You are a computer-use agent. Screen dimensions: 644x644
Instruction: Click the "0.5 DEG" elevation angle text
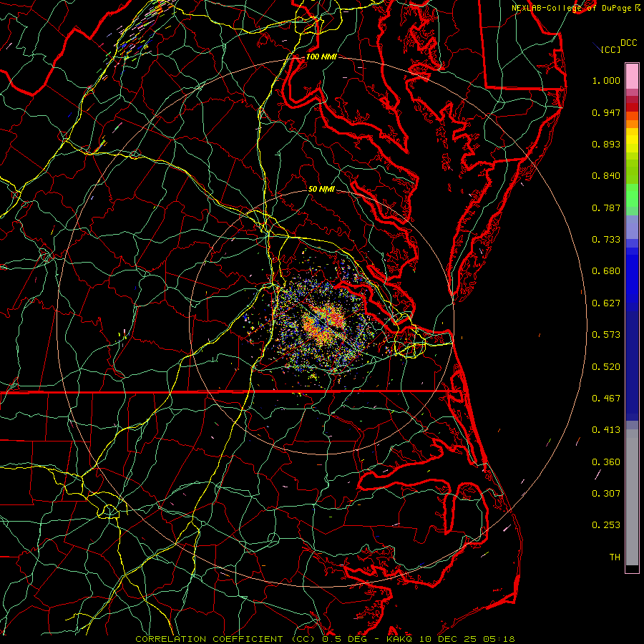tap(344, 639)
